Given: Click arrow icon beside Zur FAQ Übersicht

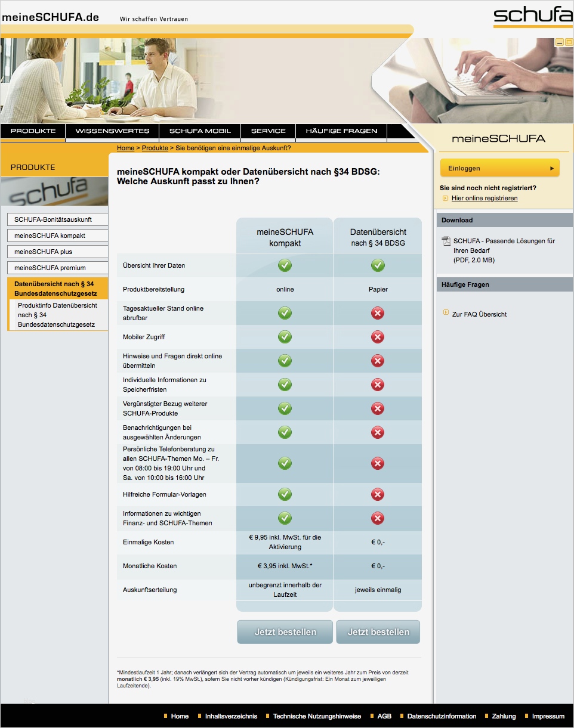Looking at the screenshot, I should pos(446,312).
